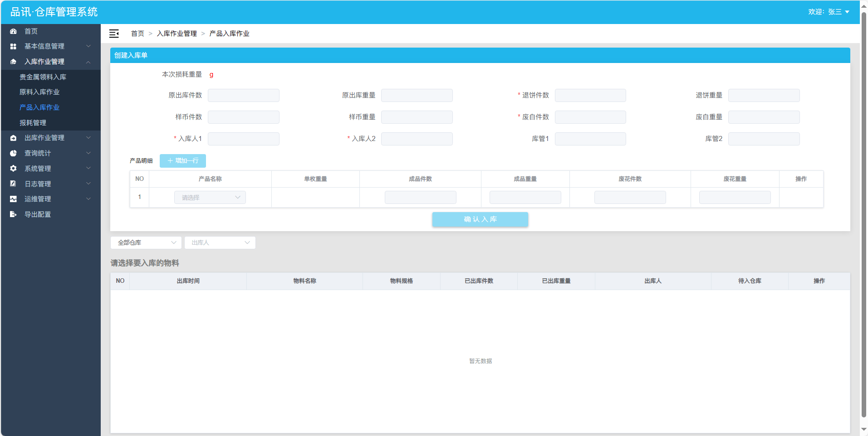Click the 出库作业管理 icon in sidebar

tap(13, 138)
